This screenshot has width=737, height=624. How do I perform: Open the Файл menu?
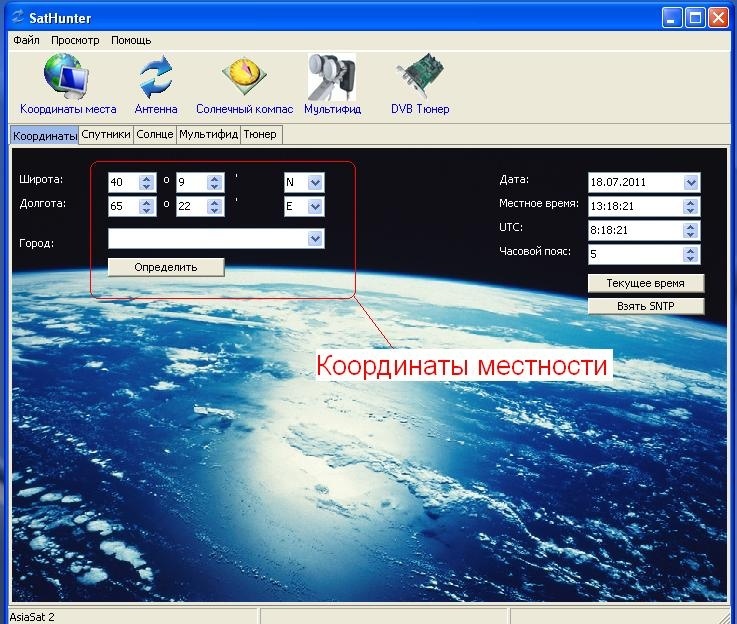coord(27,40)
